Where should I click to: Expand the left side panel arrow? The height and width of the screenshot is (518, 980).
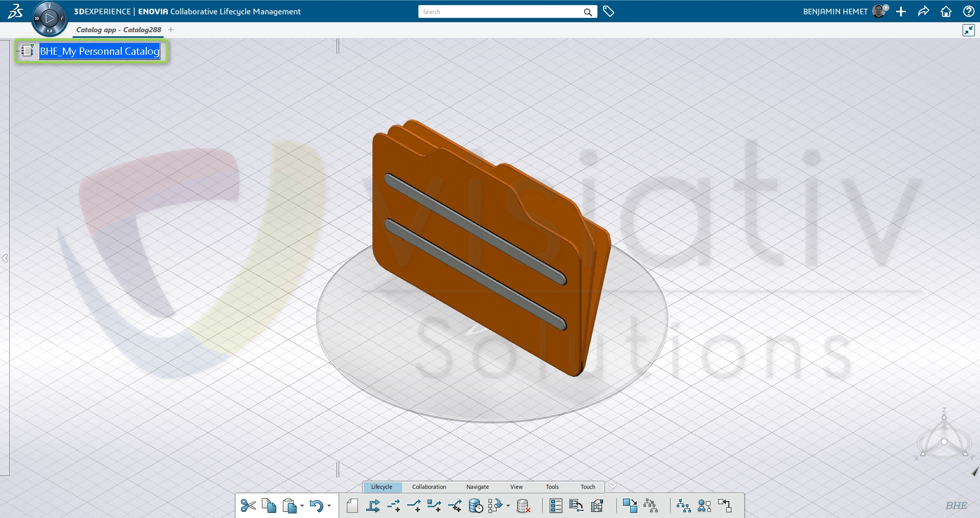click(5, 258)
